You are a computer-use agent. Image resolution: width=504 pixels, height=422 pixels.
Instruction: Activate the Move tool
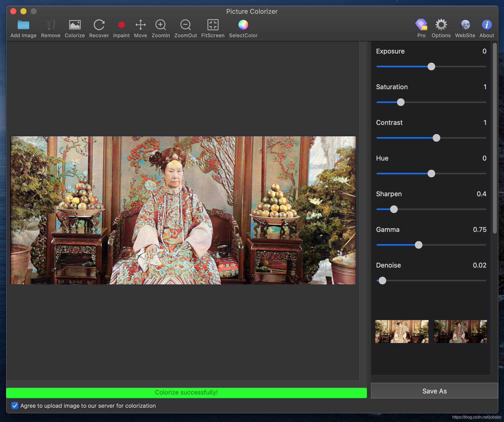coord(140,25)
